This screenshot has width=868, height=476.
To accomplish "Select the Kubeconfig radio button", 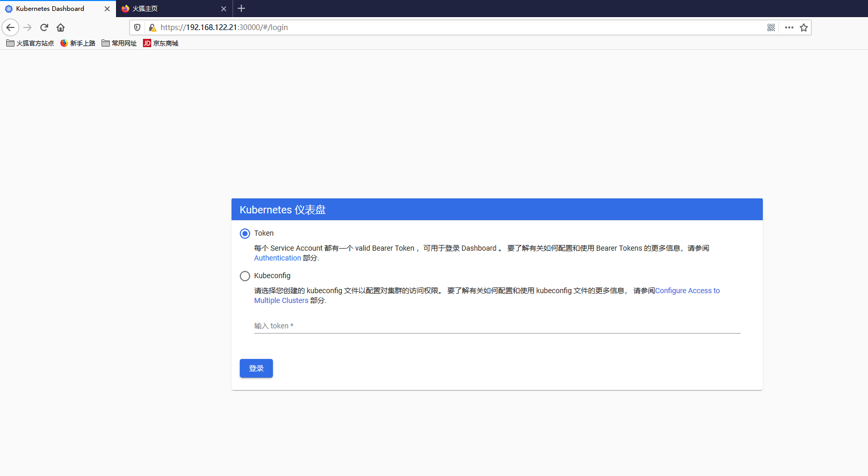I will point(245,276).
